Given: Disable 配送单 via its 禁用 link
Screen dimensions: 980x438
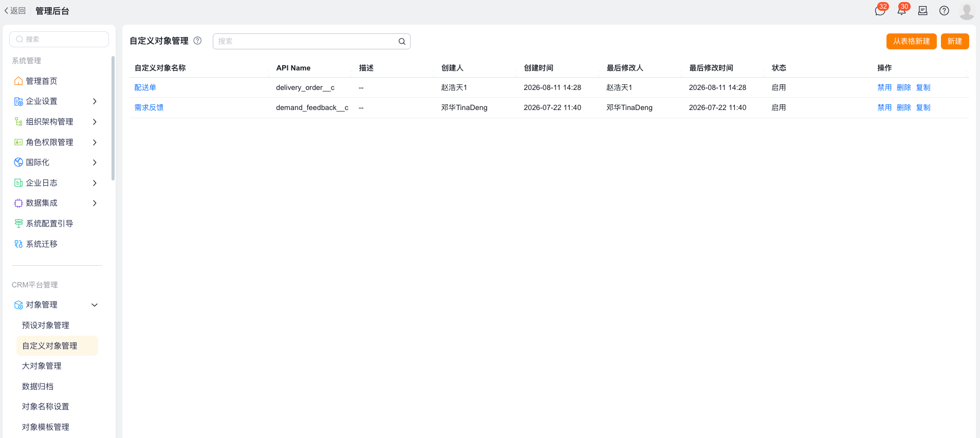Looking at the screenshot, I should tap(884, 87).
